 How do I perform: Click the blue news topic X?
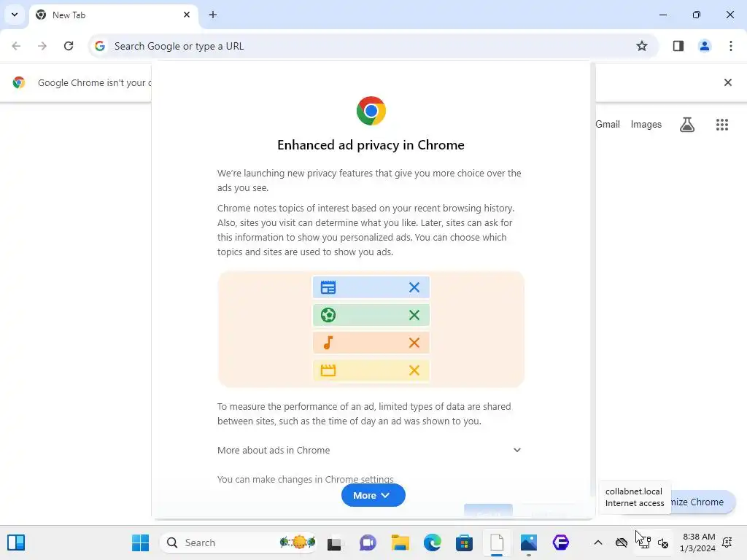(x=414, y=287)
